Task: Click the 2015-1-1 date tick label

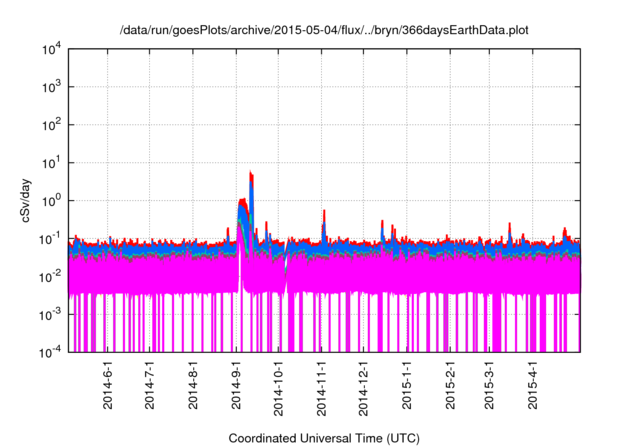Action: tap(407, 385)
